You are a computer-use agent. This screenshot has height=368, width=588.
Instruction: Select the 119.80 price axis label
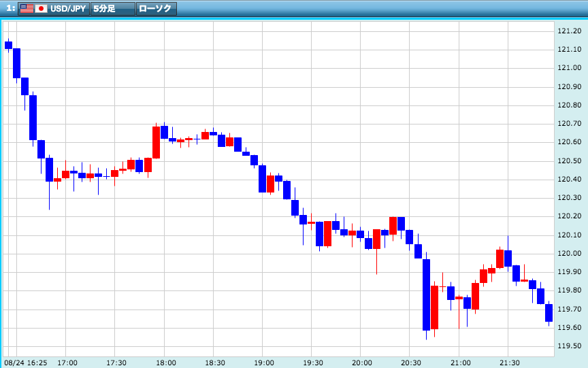click(x=569, y=290)
